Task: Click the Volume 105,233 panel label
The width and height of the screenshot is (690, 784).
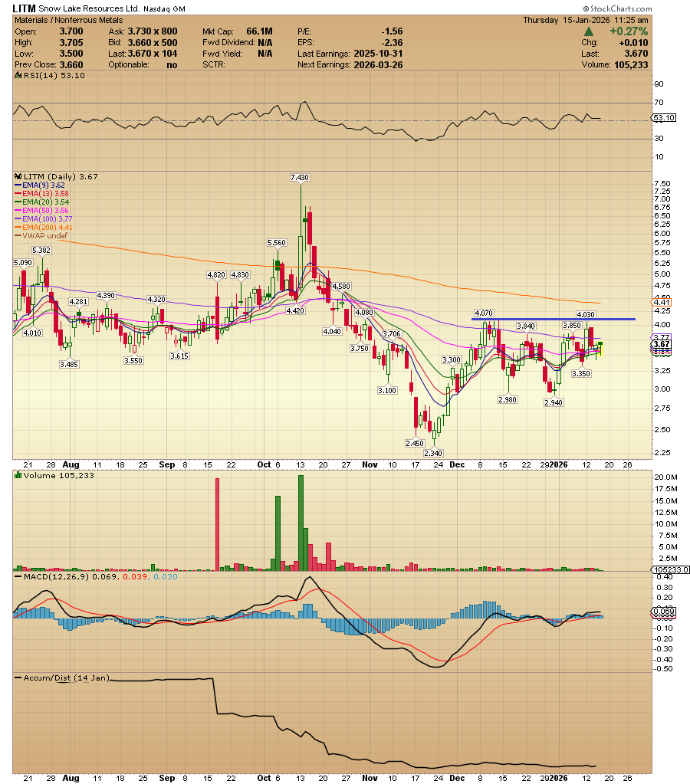Action: pyautogui.click(x=59, y=475)
